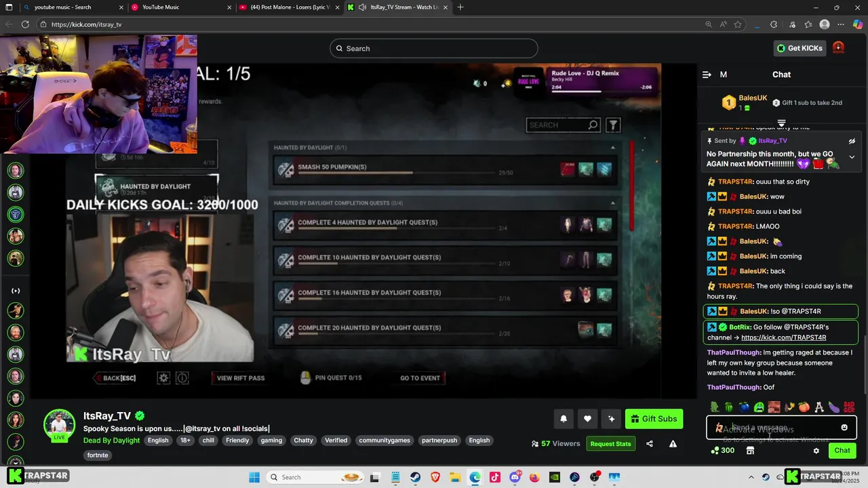This screenshot has width=868, height=488.
Task: Collapse Haunted By Daylight Completion Quests section
Action: [612, 203]
